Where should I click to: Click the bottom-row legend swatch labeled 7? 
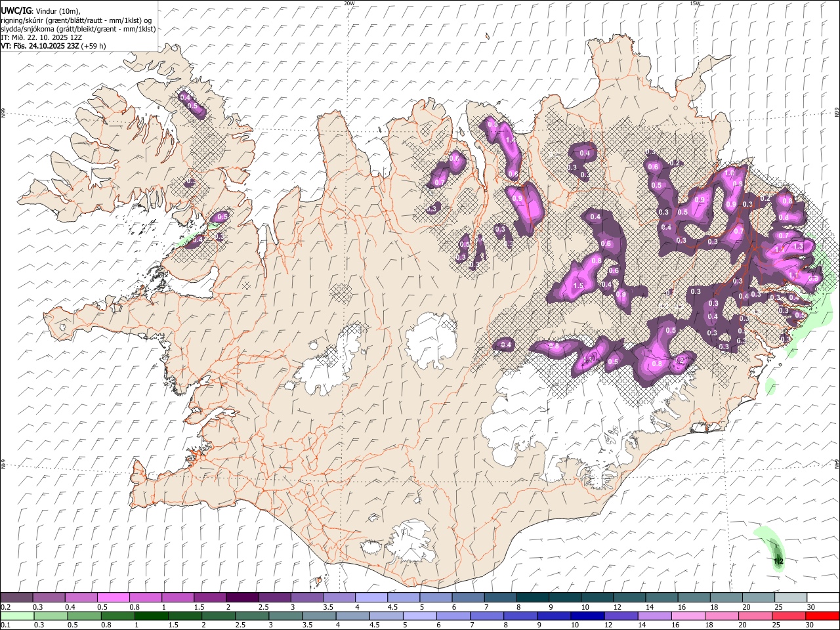click(486, 616)
